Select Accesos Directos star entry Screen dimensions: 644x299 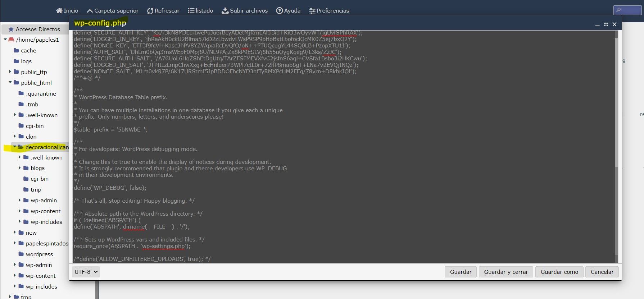coord(34,29)
